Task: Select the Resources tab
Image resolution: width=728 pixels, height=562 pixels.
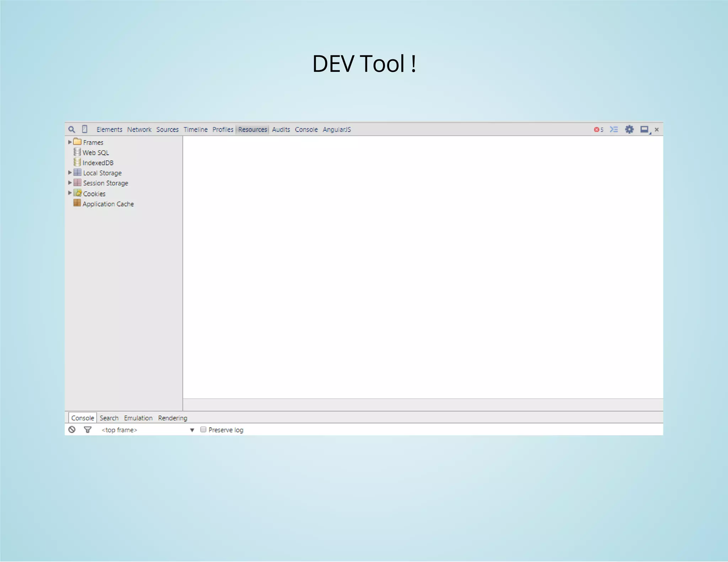Action: coord(252,130)
